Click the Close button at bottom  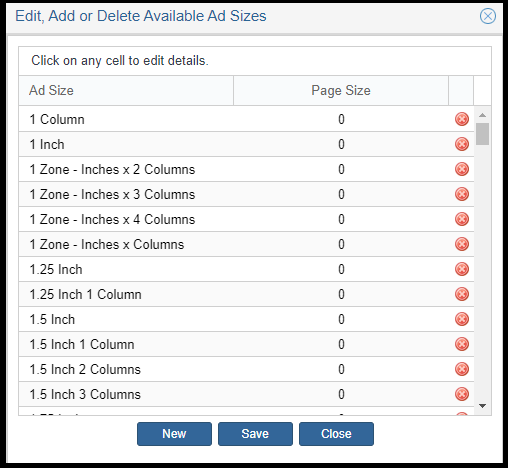pos(336,434)
